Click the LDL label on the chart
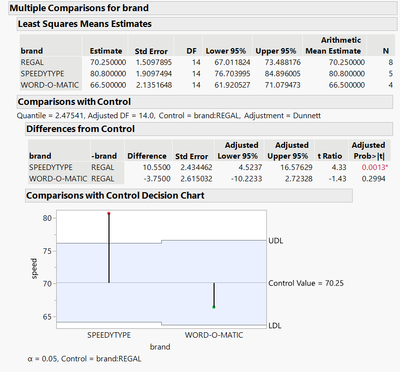400x372 pixels. coord(275,326)
